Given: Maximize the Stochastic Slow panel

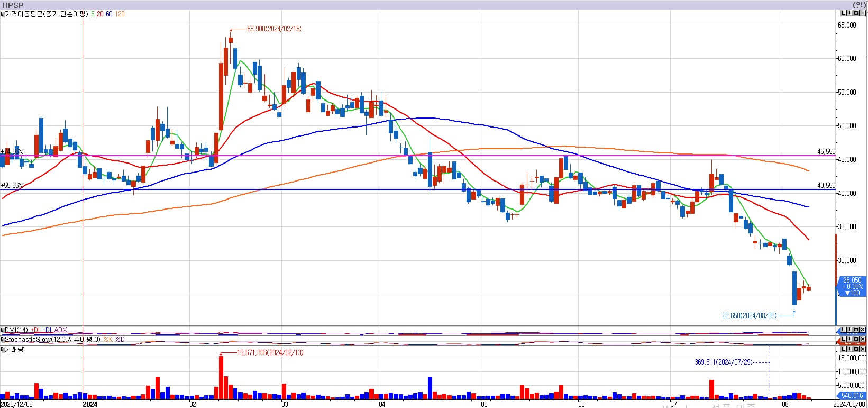Looking at the screenshot, I should (856, 339).
